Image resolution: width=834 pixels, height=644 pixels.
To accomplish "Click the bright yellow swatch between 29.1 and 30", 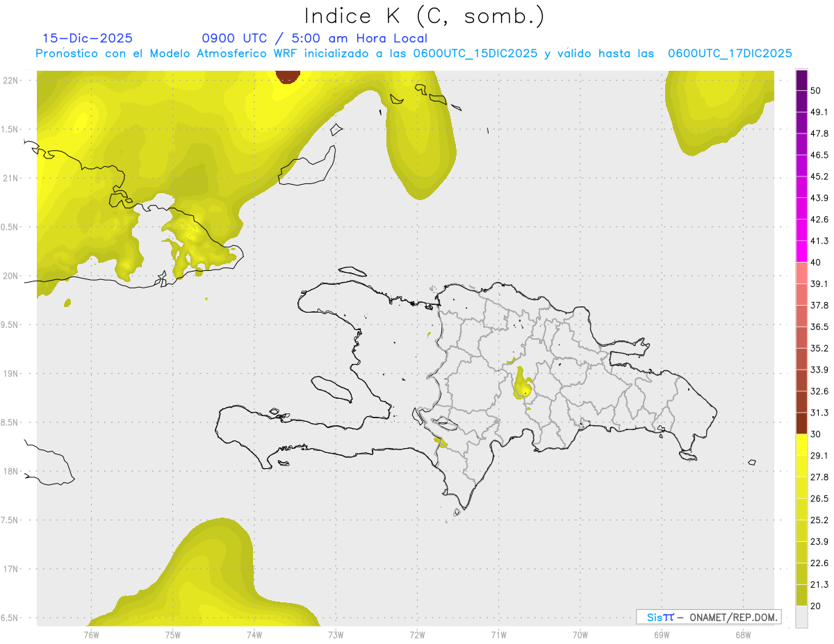I will (x=802, y=445).
